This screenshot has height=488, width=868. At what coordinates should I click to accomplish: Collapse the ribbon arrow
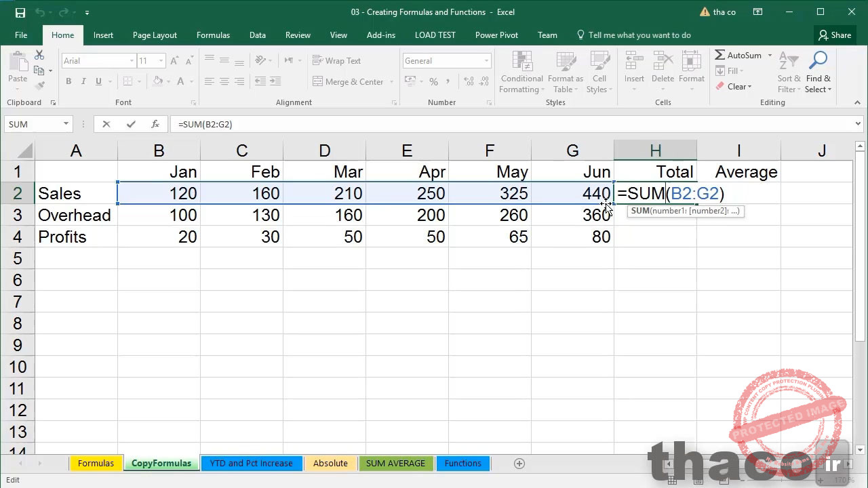(x=858, y=103)
